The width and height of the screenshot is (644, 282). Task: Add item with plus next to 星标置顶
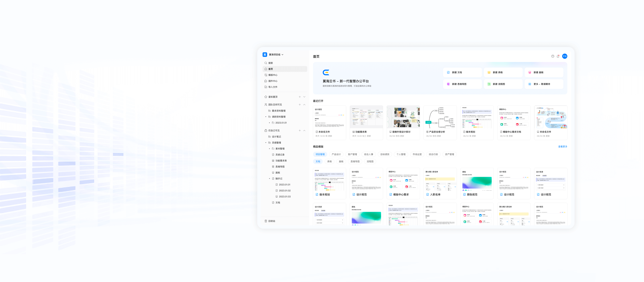[x=300, y=97]
